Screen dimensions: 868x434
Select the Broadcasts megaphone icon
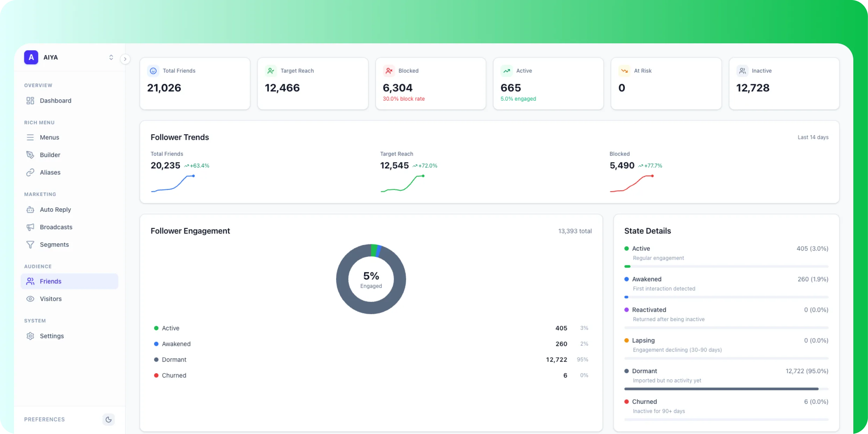pyautogui.click(x=30, y=227)
